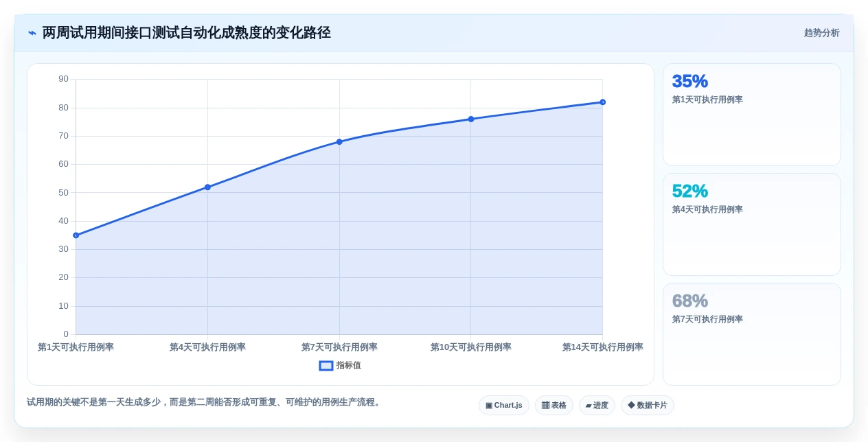Viewport: 868px width, 442px height.
Task: Click the 趋势分析 label in header
Action: coord(821,33)
